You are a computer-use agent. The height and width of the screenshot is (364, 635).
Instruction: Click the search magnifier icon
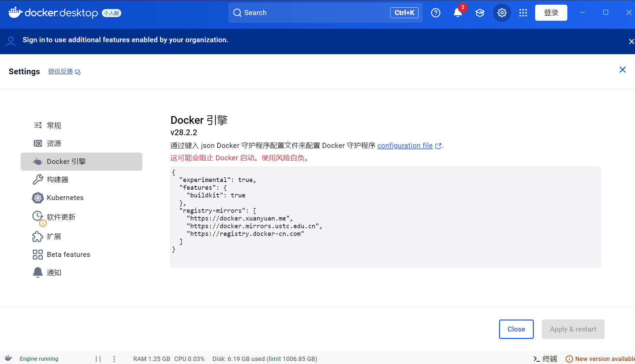coord(237,13)
